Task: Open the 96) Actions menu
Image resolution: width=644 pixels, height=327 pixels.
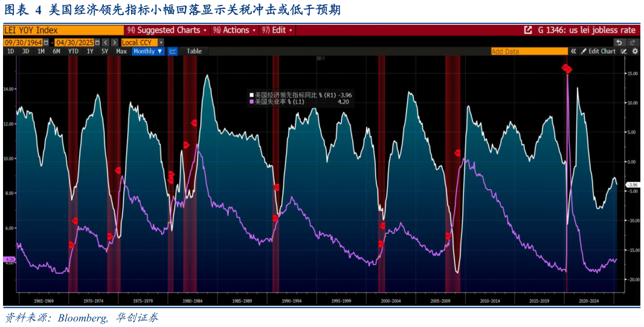Action: click(235, 30)
